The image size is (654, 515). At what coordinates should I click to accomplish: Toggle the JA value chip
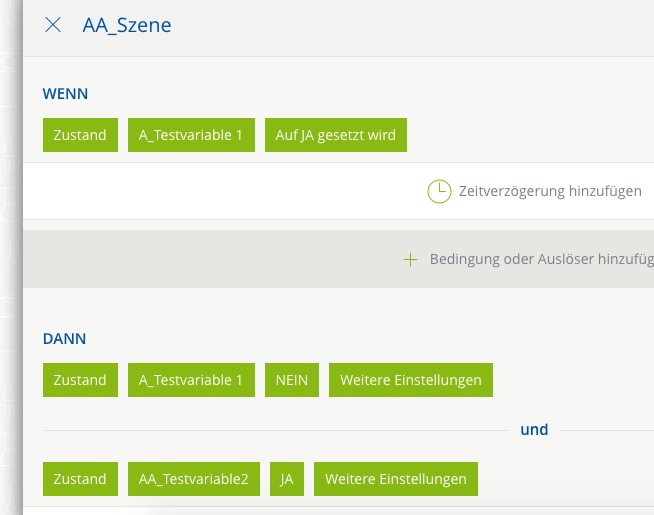pyautogui.click(x=286, y=479)
